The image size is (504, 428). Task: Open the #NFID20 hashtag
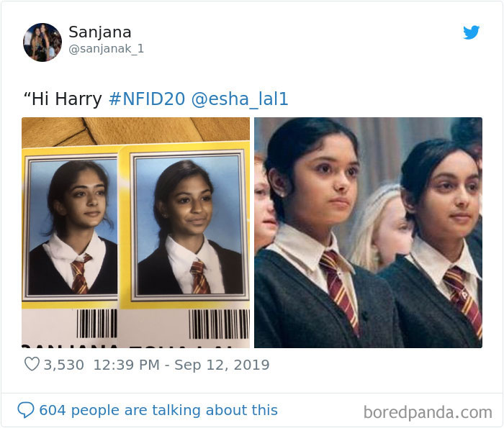point(147,99)
